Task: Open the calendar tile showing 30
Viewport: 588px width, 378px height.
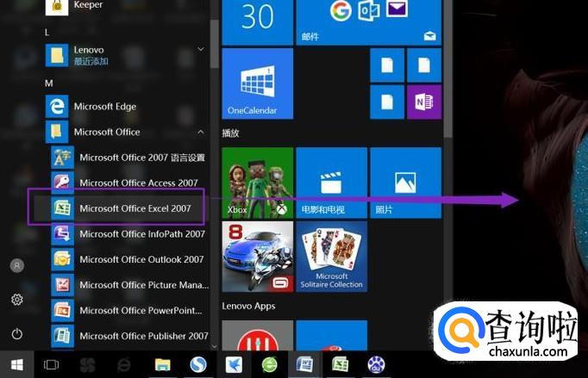Action: pos(257,22)
